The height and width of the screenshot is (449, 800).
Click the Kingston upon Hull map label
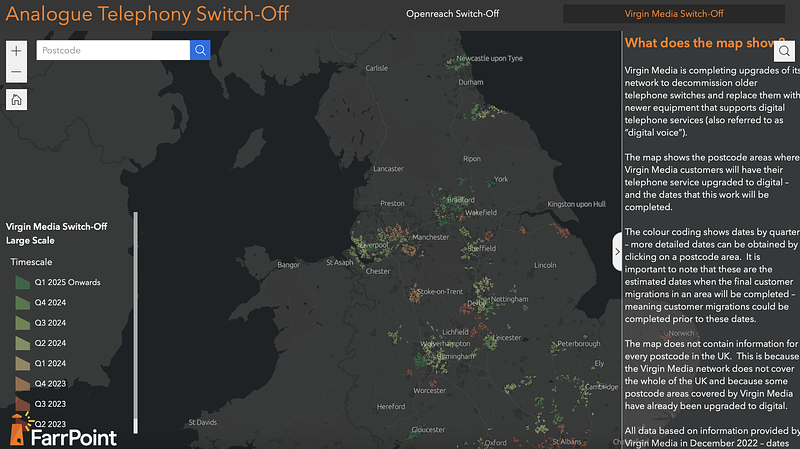pos(577,204)
